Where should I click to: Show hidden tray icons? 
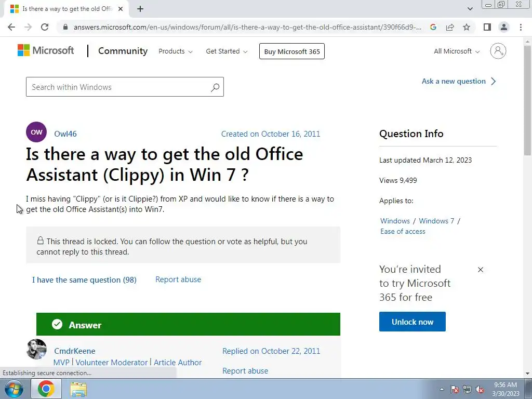tap(442, 389)
